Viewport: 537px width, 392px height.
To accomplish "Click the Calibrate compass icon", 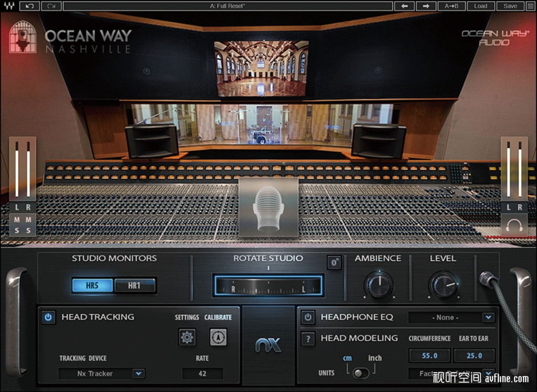I will (218, 337).
